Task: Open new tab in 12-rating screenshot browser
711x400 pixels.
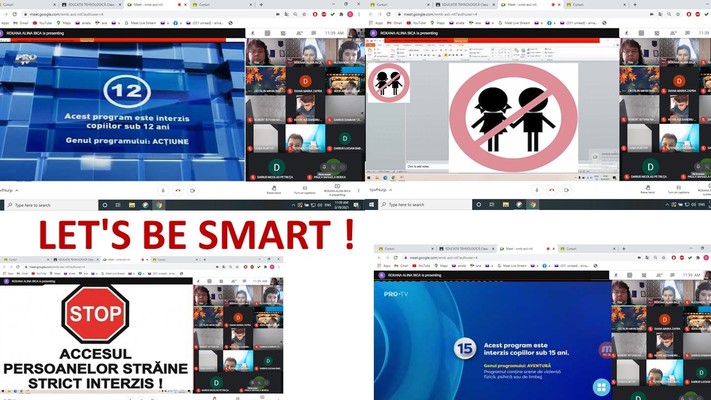Action: (x=261, y=5)
